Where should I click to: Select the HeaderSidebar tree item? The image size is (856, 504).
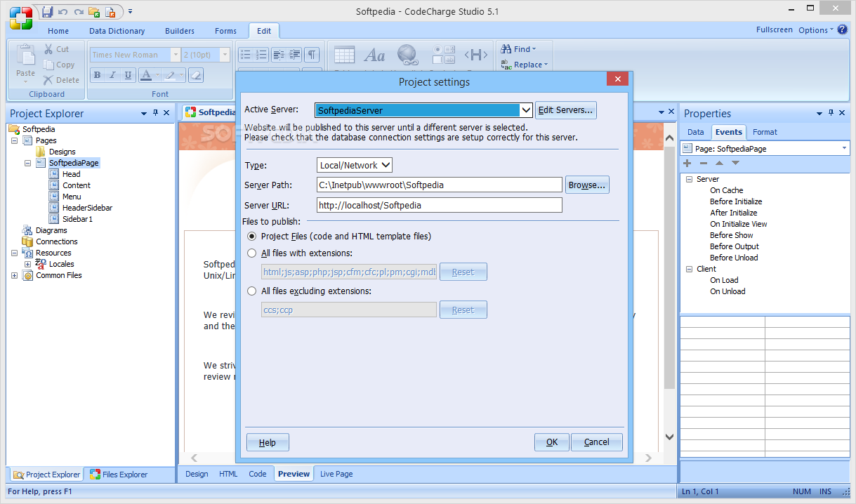87,208
